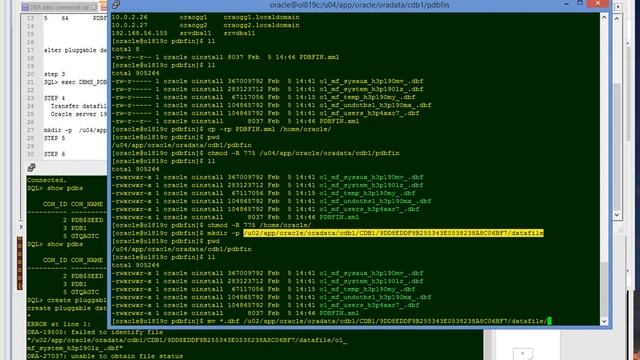Click the front terminal scrollbar down arrow
The width and height of the screenshot is (640, 360).
tap(604, 321)
